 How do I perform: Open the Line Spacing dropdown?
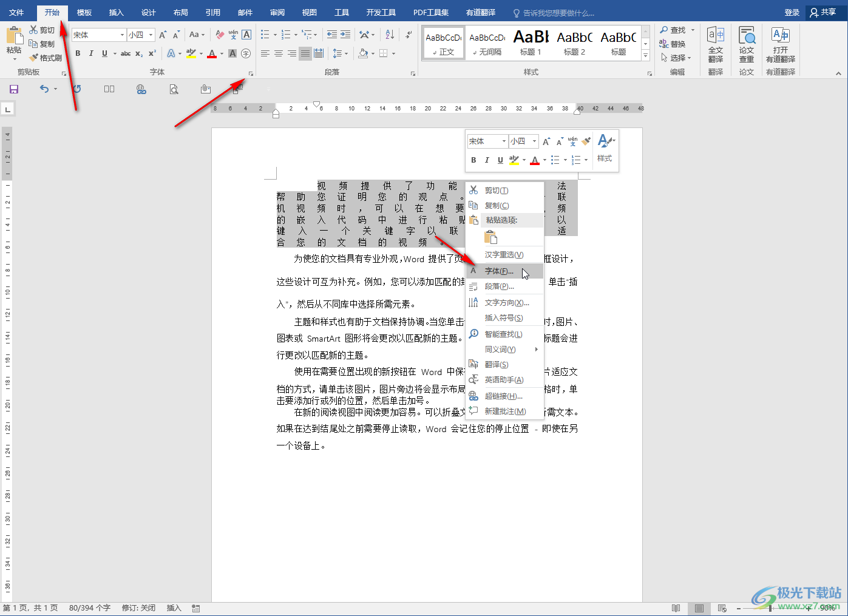(340, 53)
